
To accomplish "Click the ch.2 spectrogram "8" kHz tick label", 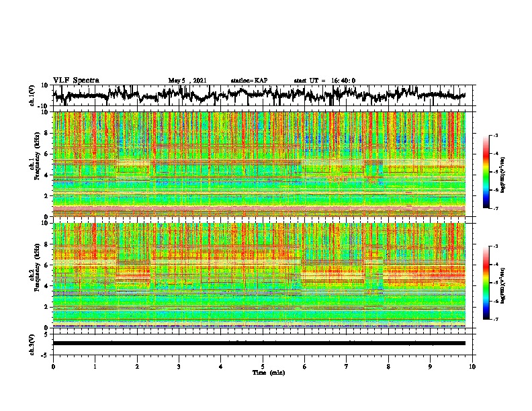I will (x=47, y=244).
